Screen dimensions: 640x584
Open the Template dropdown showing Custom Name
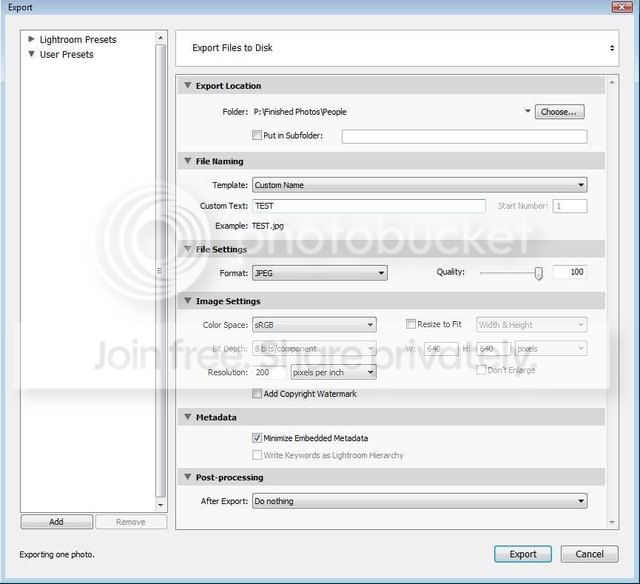click(x=420, y=185)
